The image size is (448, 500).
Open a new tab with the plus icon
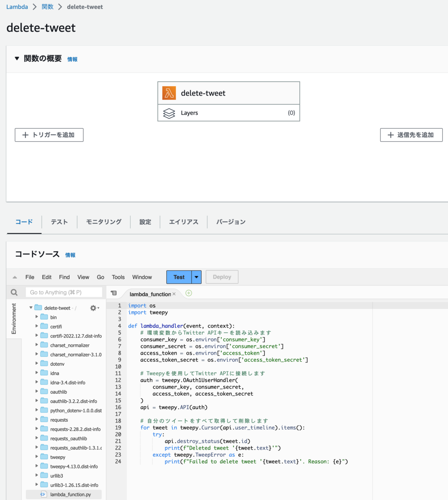(189, 293)
